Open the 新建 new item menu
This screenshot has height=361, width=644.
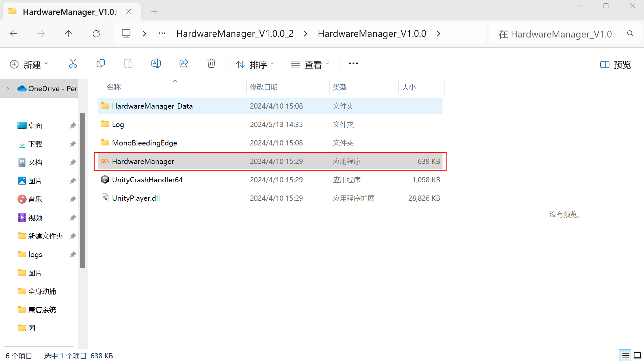pos(29,64)
